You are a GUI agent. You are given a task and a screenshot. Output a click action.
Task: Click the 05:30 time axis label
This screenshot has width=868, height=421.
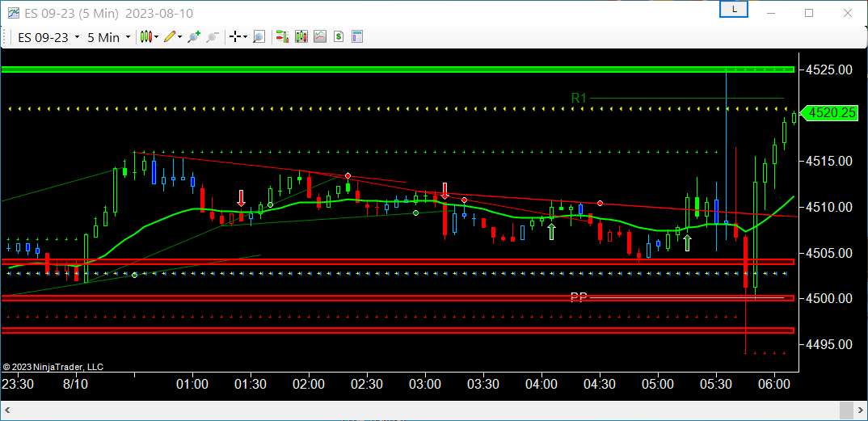716,383
